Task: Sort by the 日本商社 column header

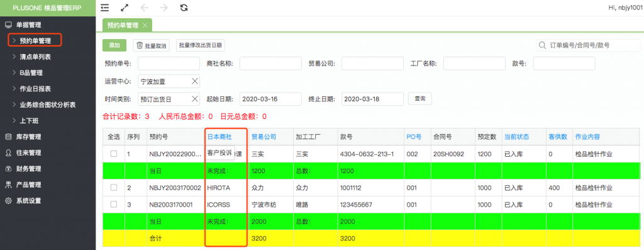Action: click(x=219, y=137)
